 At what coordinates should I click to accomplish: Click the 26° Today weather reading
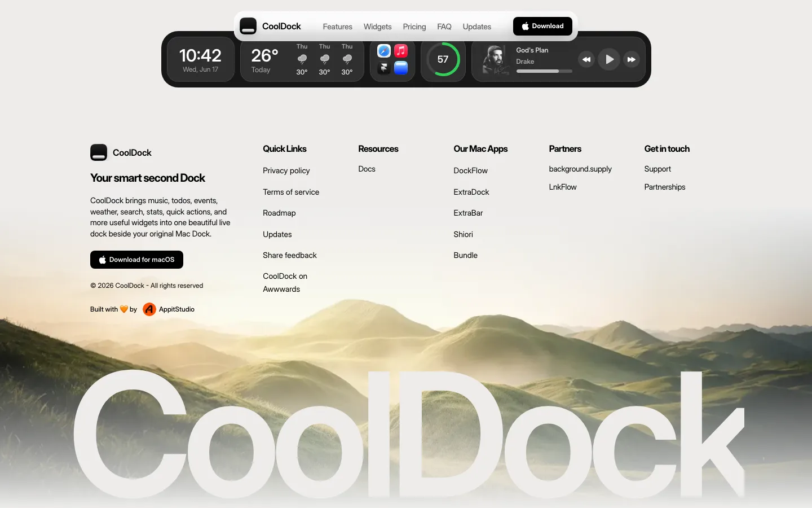point(264,60)
